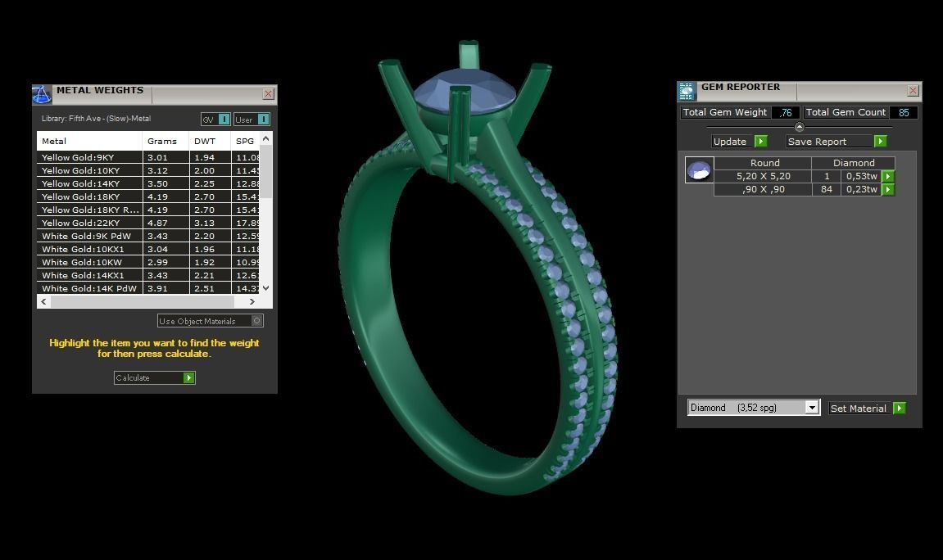Click green arrow beside Set Material
This screenshot has height=560, width=943.
point(900,408)
